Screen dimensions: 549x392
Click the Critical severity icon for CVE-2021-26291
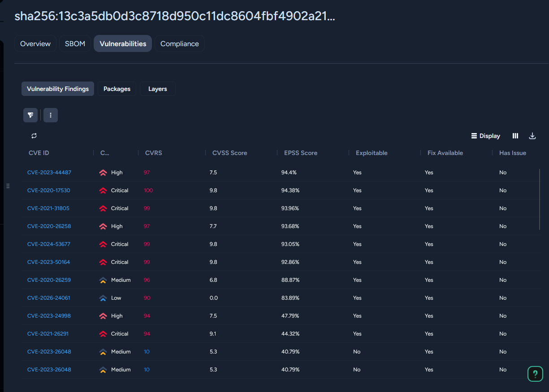[103, 334]
